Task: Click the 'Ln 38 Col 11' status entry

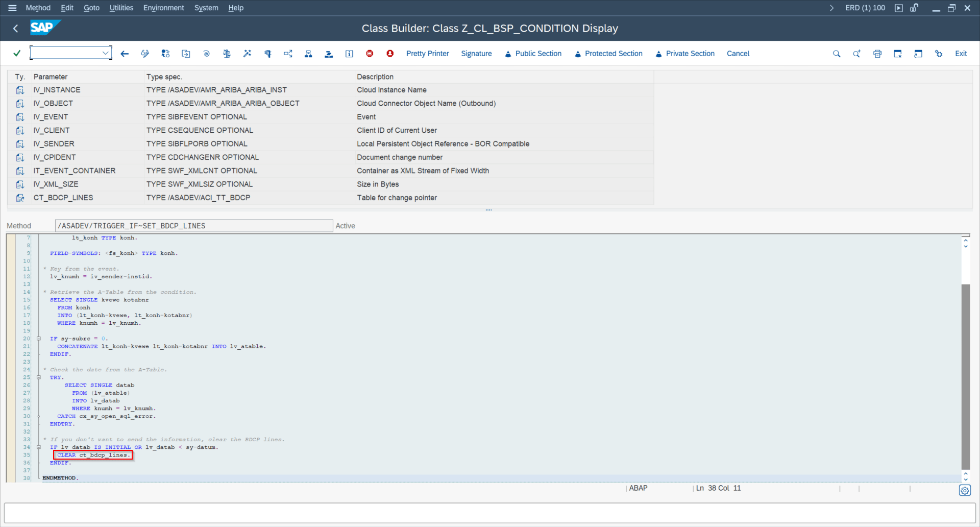Action: tap(718, 488)
